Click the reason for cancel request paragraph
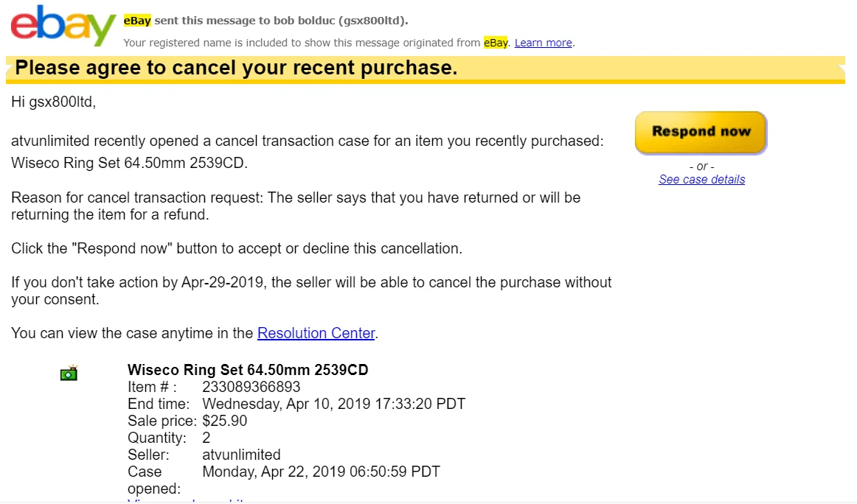Image resolution: width=857 pixels, height=504 pixels. pyautogui.click(x=295, y=206)
